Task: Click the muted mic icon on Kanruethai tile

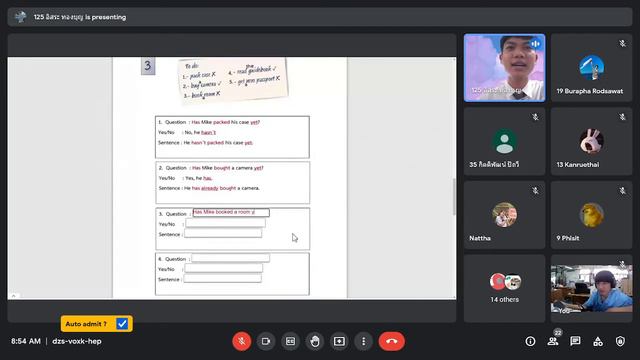Action: (622, 117)
